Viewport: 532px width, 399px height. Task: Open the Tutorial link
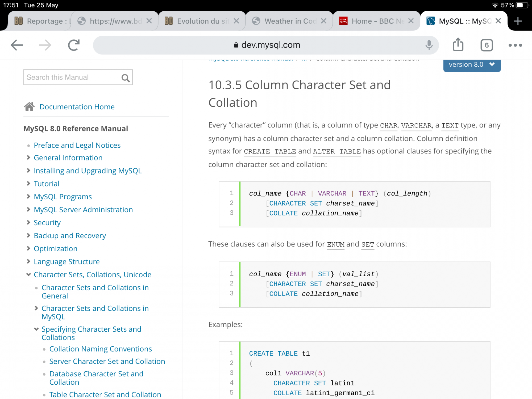click(x=47, y=184)
